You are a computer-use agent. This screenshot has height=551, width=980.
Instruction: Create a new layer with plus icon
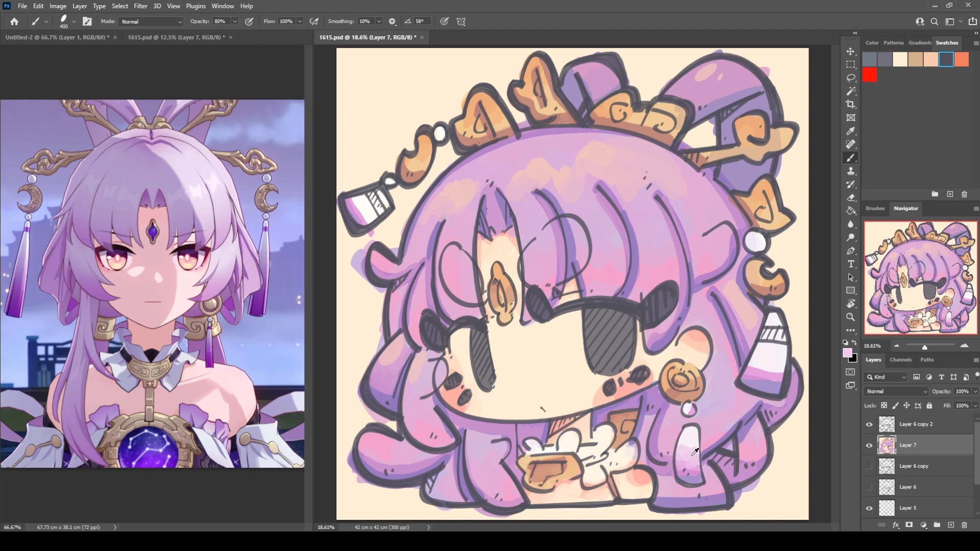point(951,524)
